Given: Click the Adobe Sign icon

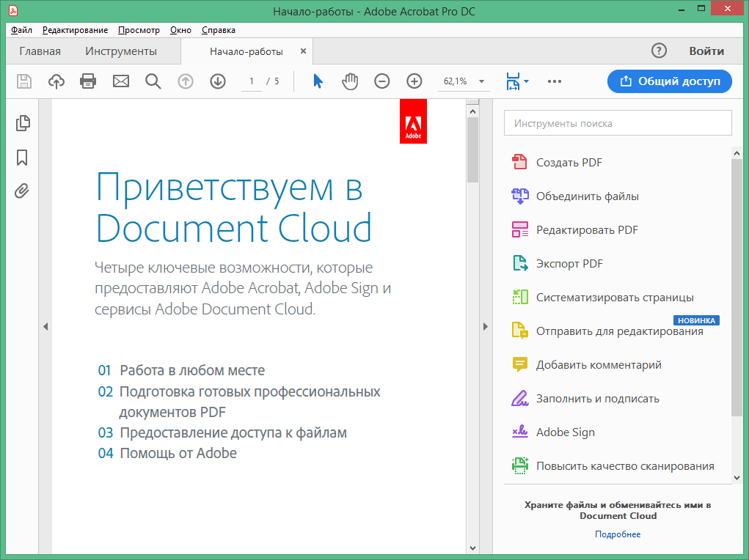Looking at the screenshot, I should point(519,432).
